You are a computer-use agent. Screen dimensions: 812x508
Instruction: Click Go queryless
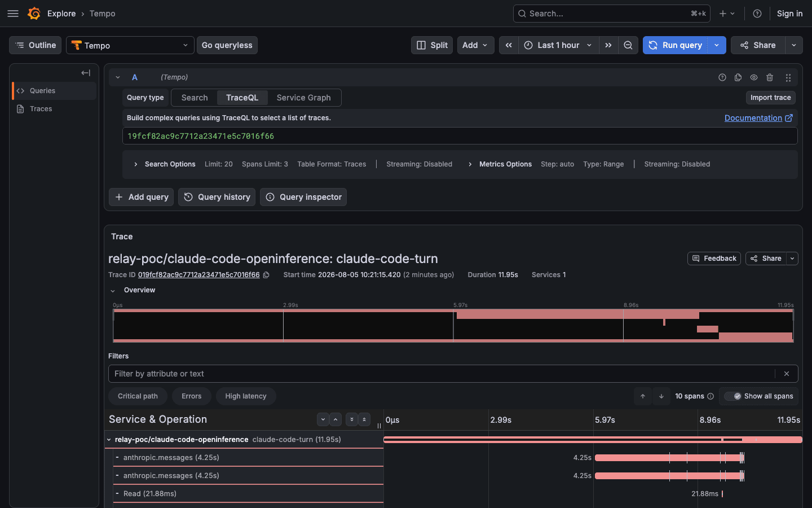click(x=227, y=45)
